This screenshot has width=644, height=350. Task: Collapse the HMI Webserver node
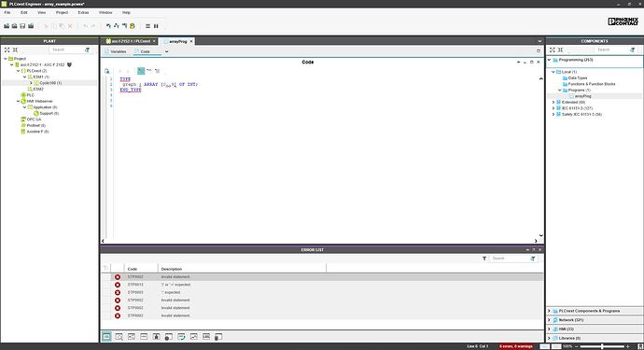(18, 101)
